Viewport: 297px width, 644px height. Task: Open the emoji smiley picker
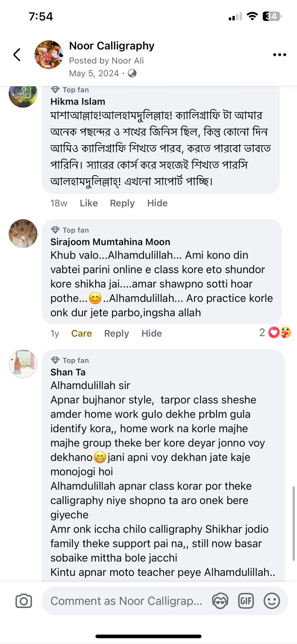tap(272, 601)
